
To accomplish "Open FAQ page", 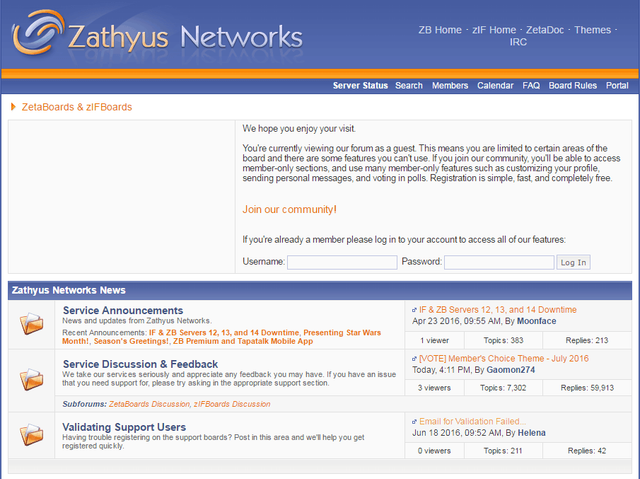I will coord(531,86).
